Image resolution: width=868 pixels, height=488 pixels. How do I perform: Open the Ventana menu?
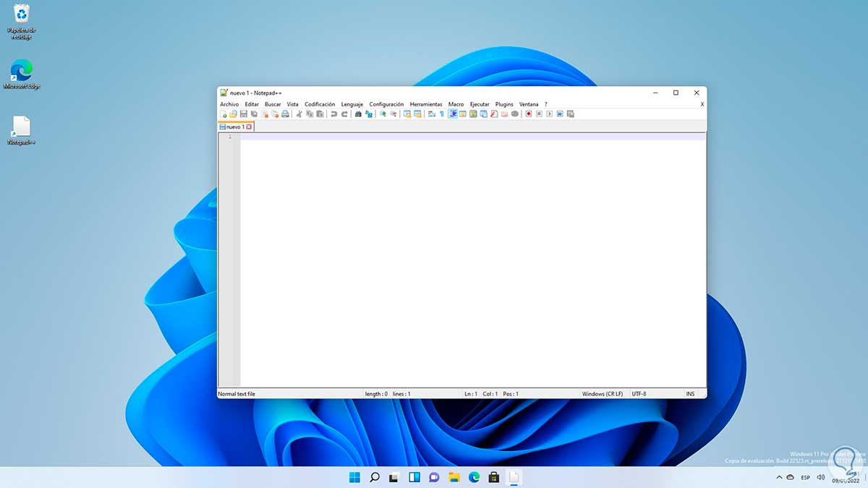pos(529,104)
